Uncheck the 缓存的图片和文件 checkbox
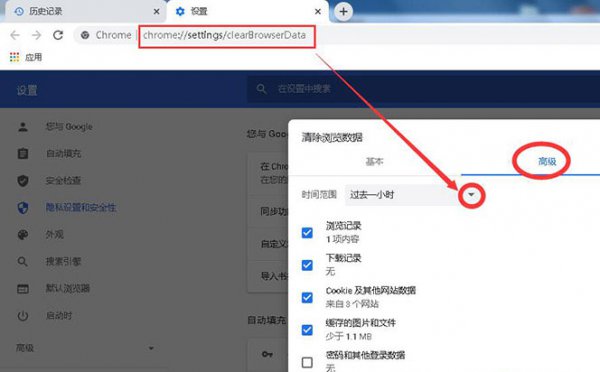The image size is (600, 372). tap(307, 330)
